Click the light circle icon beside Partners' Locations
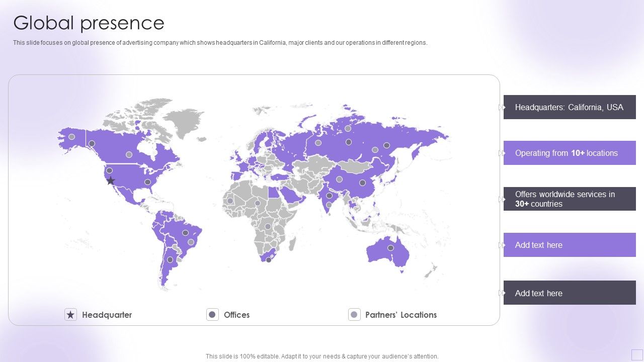Screen dimensions: 644x362 [x=354, y=315]
